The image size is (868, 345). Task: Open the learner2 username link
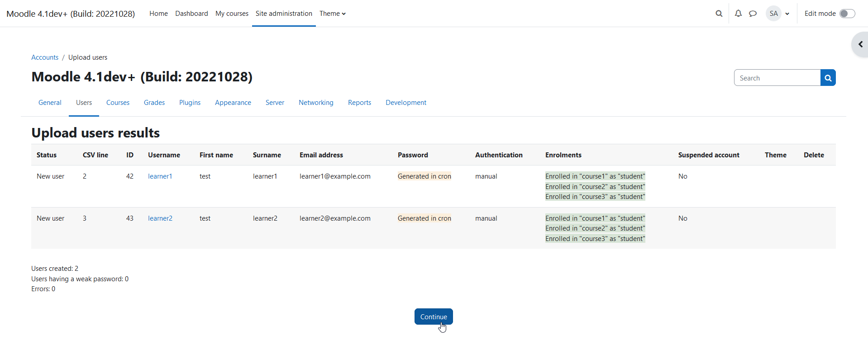[160, 218]
